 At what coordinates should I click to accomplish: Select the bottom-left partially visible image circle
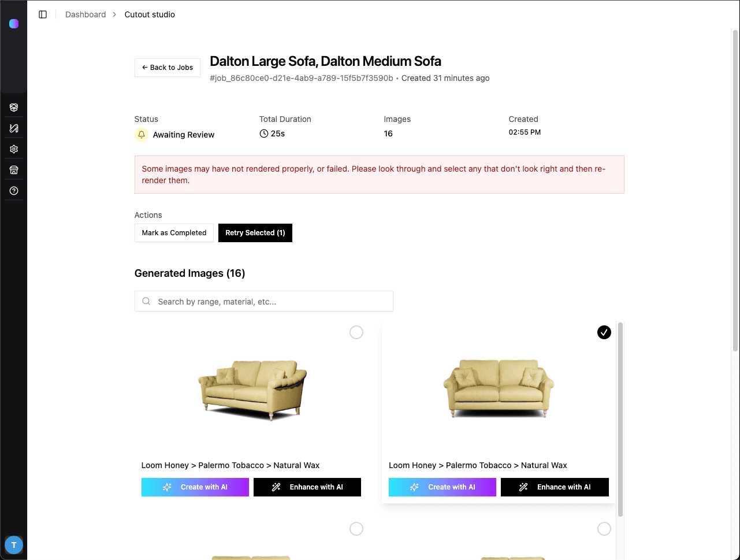point(356,529)
